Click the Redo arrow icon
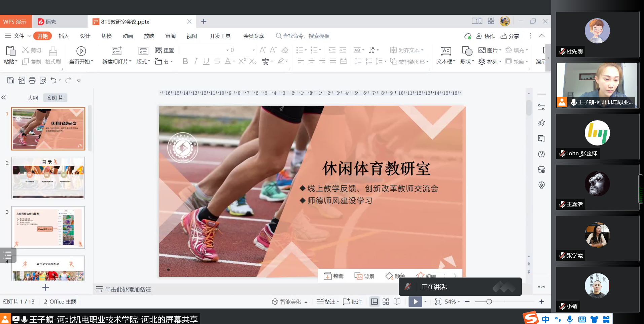644x324 pixels. coord(68,80)
